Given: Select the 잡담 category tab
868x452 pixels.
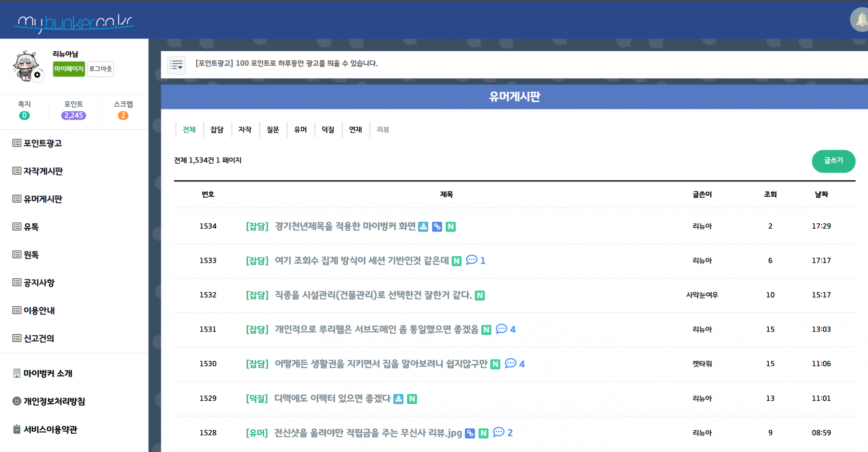Looking at the screenshot, I should coord(217,130).
